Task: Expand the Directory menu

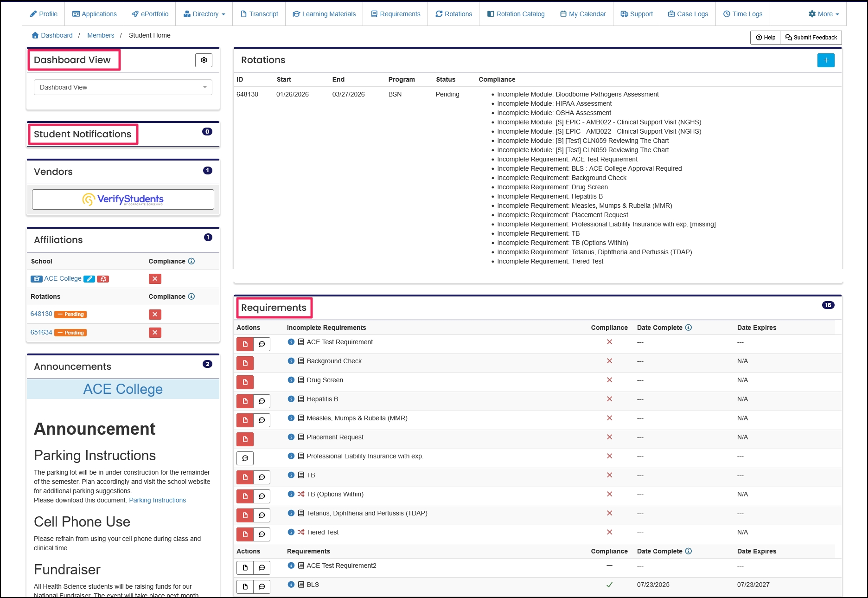Action: click(204, 14)
